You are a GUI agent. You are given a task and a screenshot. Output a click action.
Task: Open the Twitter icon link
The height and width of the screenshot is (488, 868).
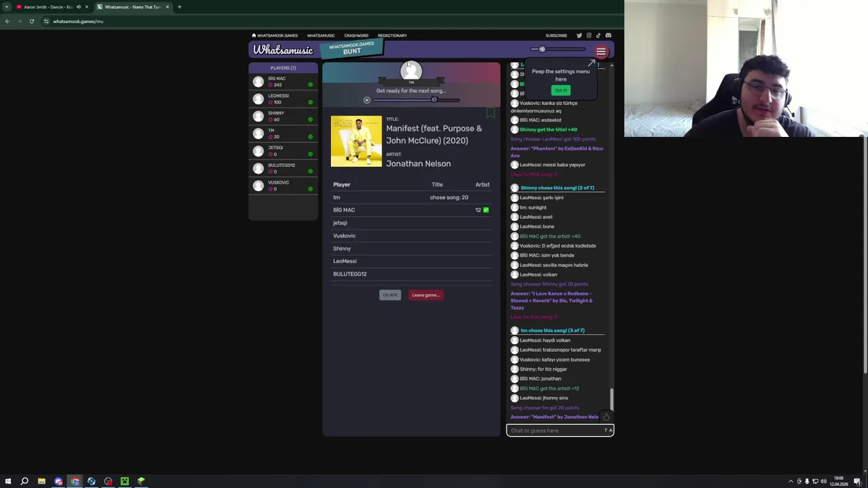coord(579,35)
